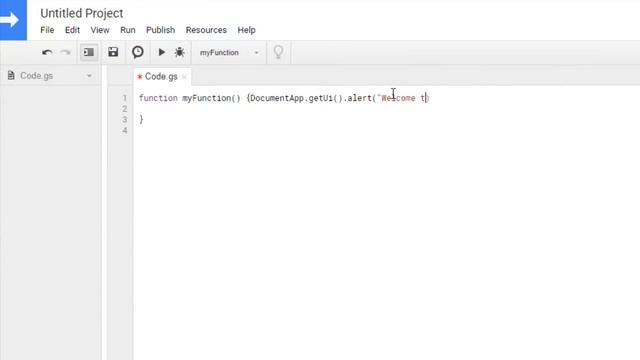Rename the Untitled Project title

point(82,13)
